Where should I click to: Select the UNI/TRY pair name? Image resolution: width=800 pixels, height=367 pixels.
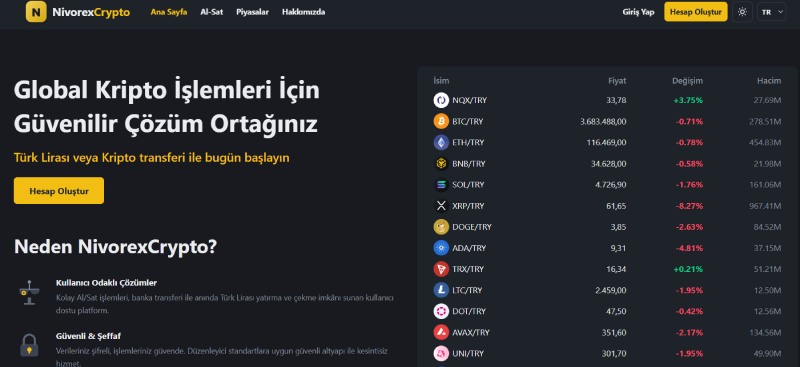(468, 353)
